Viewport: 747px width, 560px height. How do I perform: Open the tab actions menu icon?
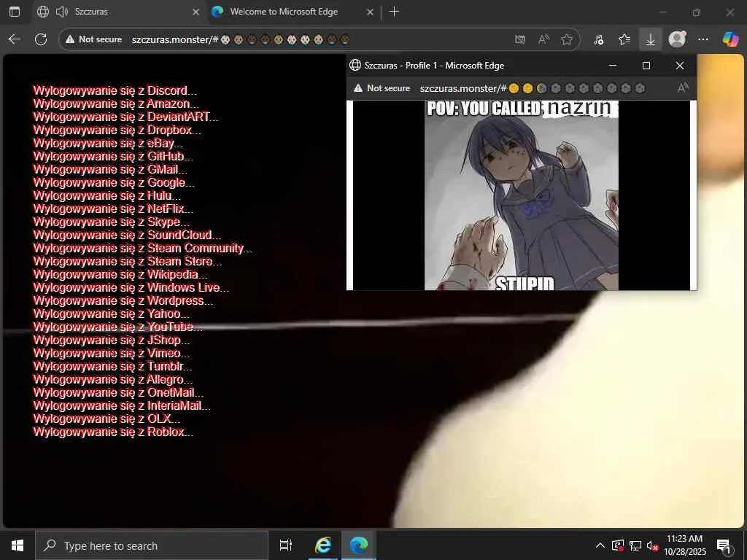(x=15, y=12)
